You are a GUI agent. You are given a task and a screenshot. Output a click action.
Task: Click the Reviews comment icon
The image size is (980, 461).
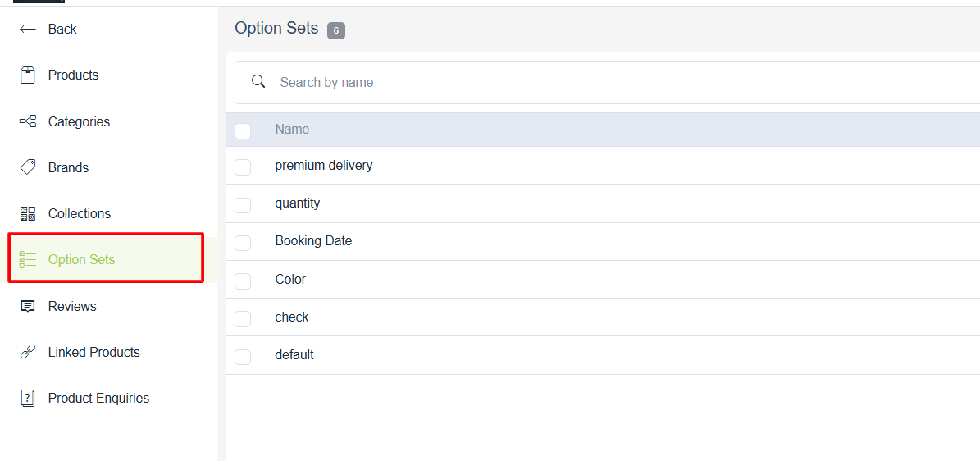(28, 306)
